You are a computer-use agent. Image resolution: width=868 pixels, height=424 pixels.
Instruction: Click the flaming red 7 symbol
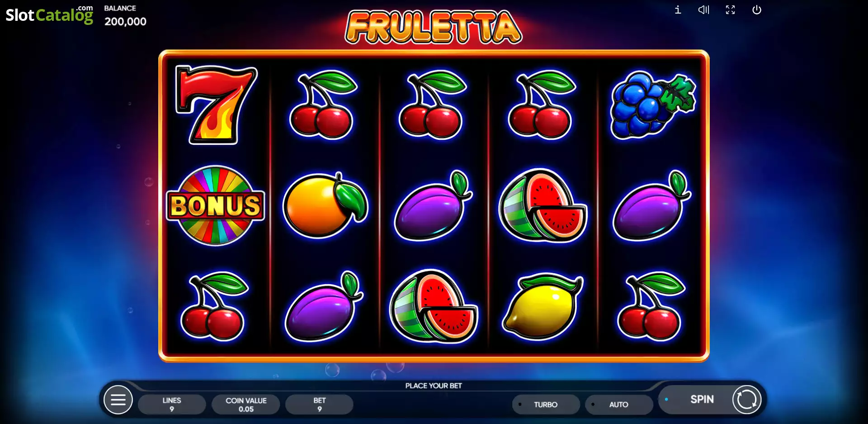tap(216, 105)
